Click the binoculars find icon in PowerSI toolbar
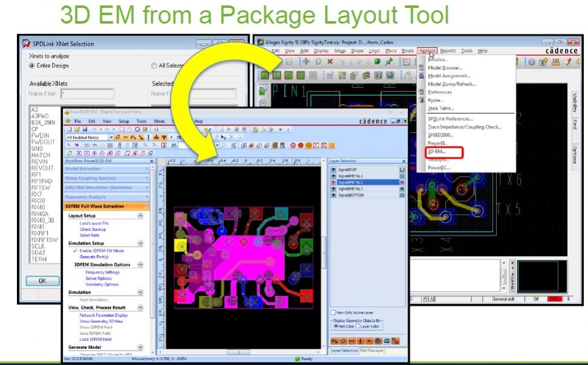This screenshot has height=365, width=588. coord(174,145)
